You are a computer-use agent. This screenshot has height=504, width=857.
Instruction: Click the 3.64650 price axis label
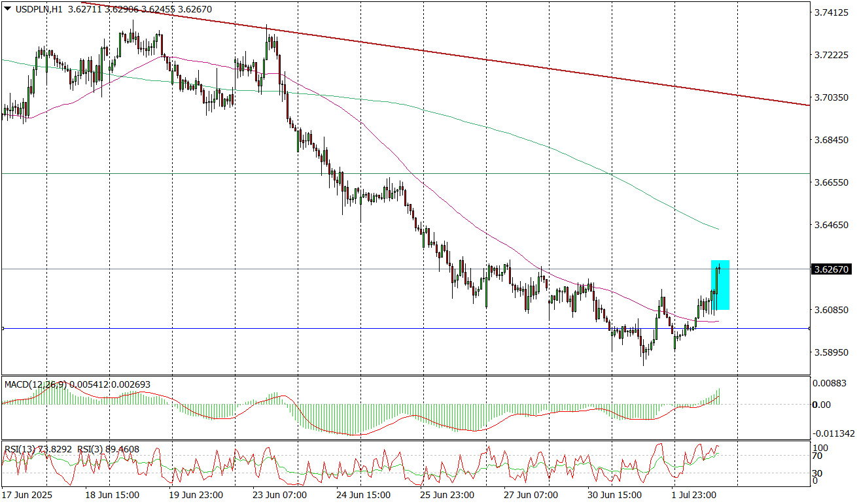(x=830, y=225)
